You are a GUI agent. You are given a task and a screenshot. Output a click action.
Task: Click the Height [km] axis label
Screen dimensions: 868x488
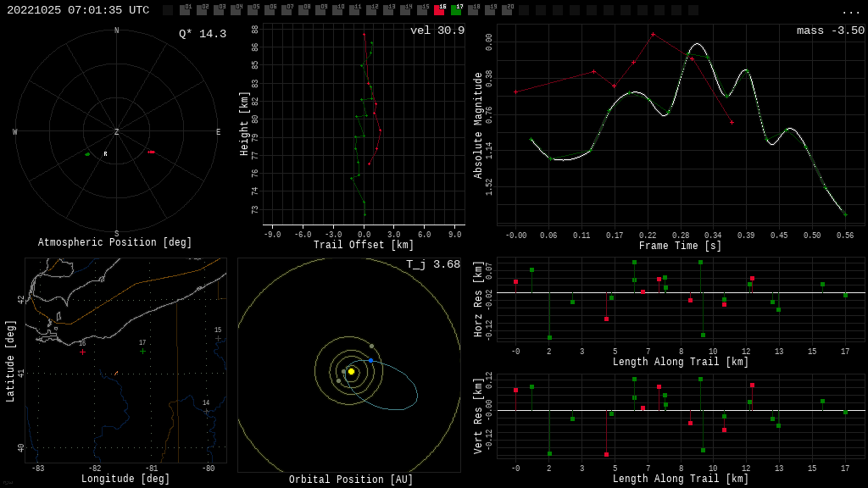pos(244,124)
